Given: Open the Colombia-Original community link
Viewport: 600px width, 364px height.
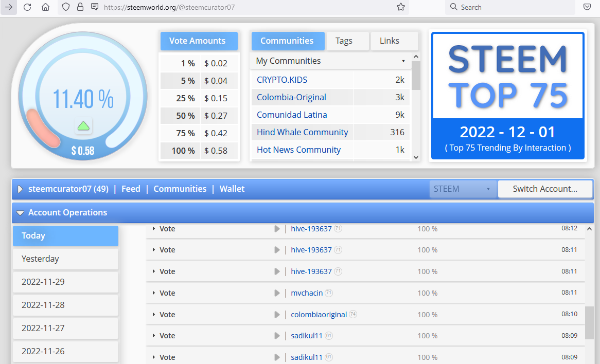Looking at the screenshot, I should [292, 98].
